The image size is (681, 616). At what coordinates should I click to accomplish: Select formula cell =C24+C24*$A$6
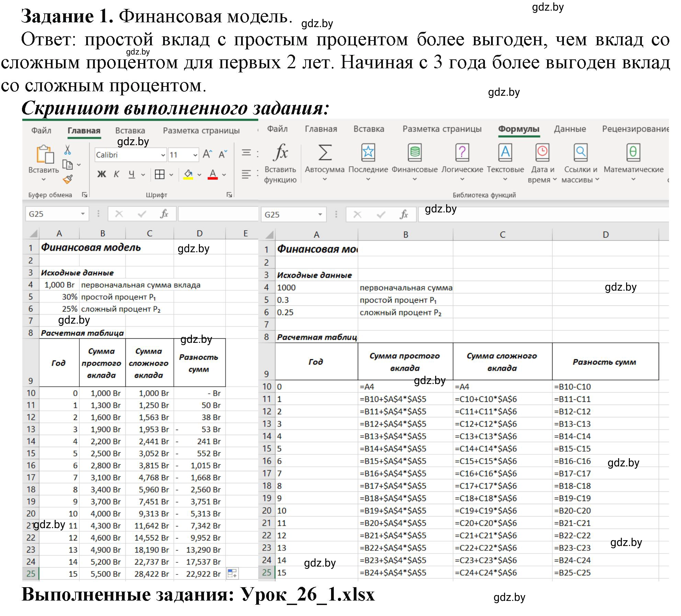pos(502,572)
